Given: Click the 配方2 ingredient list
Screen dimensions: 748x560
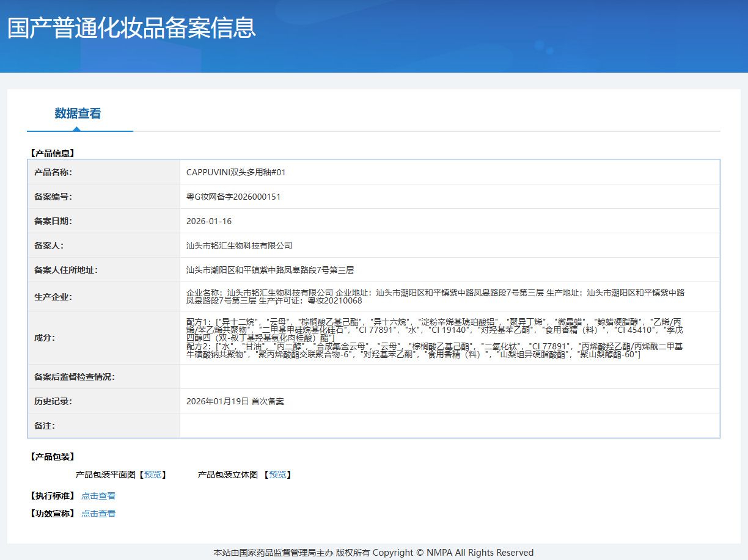Looking at the screenshot, I should pos(435,351).
